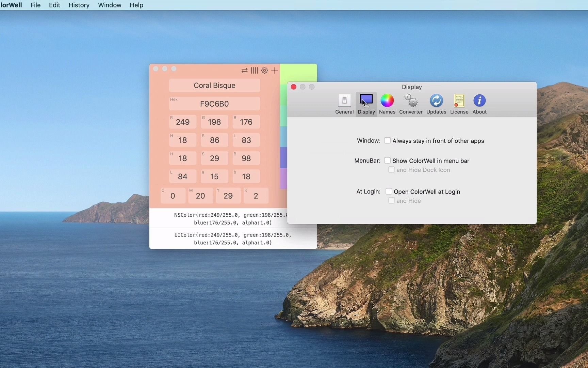Image resolution: width=588 pixels, height=368 pixels.
Task: Open ColorWell settings gear icon
Action: pos(264,71)
